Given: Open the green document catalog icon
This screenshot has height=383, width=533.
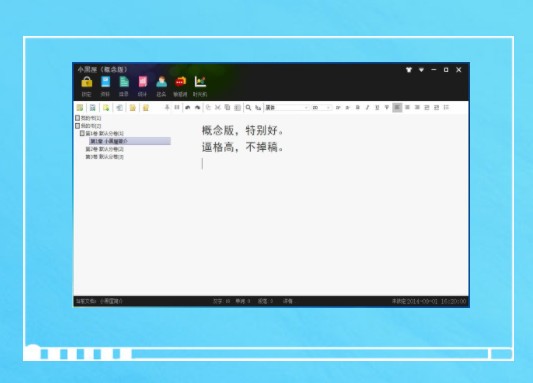Looking at the screenshot, I should tap(124, 82).
